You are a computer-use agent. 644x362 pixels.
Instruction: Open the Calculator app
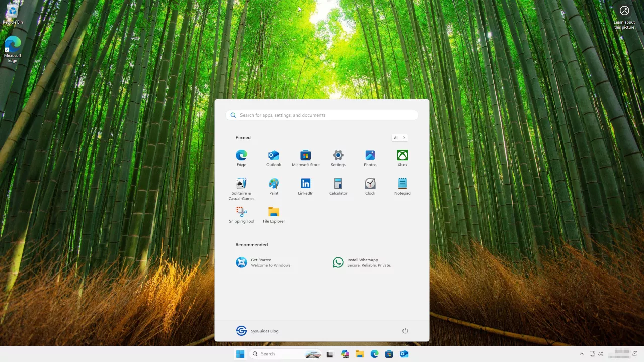coord(338,183)
